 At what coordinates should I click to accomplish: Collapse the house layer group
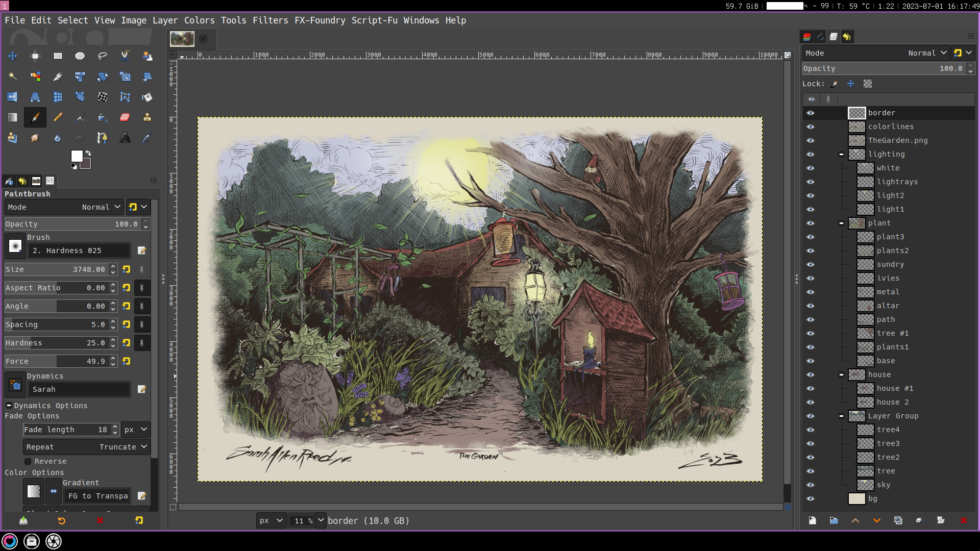coord(841,374)
